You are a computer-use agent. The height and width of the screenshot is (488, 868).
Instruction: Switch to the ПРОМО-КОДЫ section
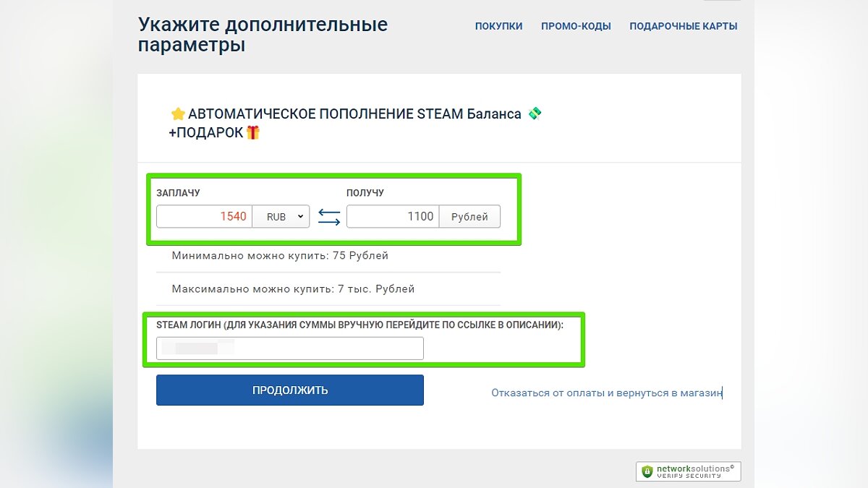(x=576, y=26)
